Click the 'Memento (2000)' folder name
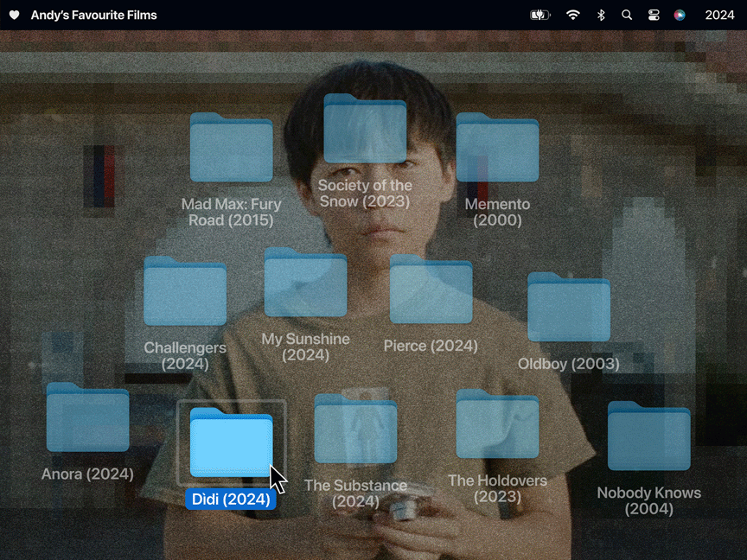The width and height of the screenshot is (747, 560). point(497,213)
